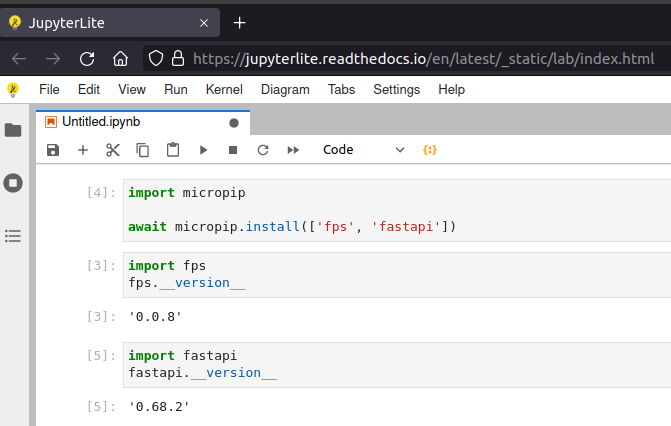Viewport: 671px width, 426px height.
Task: Restart the kernel with circular arrow icon
Action: point(263,150)
